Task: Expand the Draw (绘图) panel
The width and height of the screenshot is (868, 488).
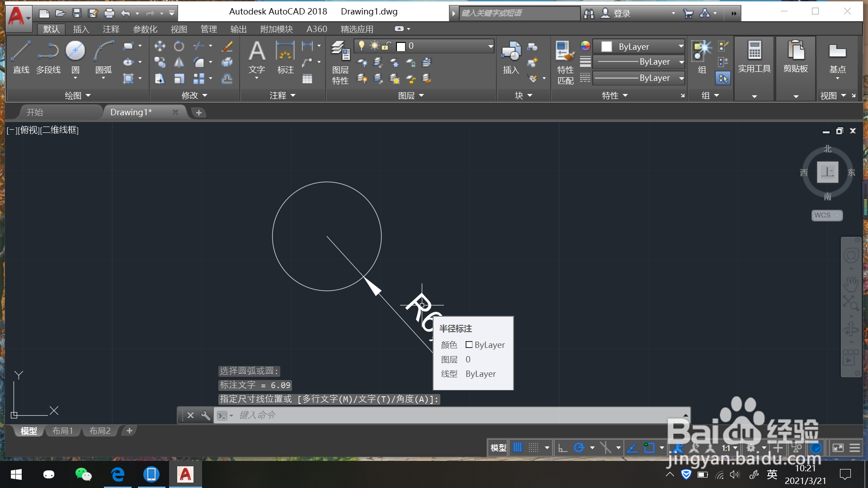Action: (x=78, y=95)
